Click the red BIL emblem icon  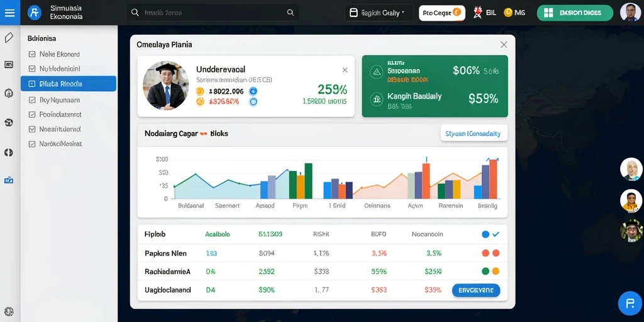[478, 13]
